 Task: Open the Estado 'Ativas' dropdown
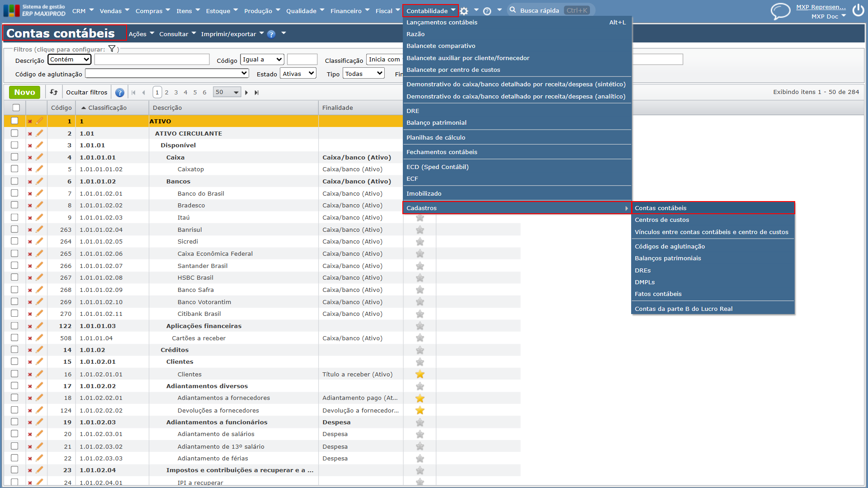pyautogui.click(x=298, y=74)
